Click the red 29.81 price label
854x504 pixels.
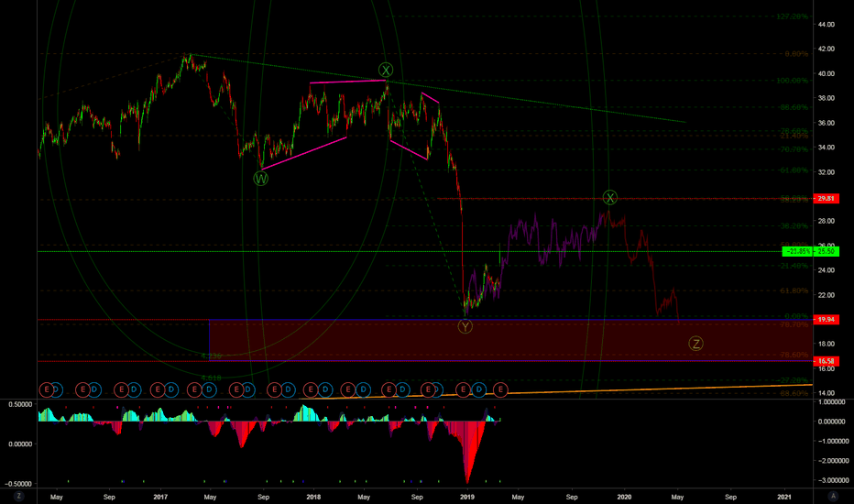pyautogui.click(x=826, y=198)
